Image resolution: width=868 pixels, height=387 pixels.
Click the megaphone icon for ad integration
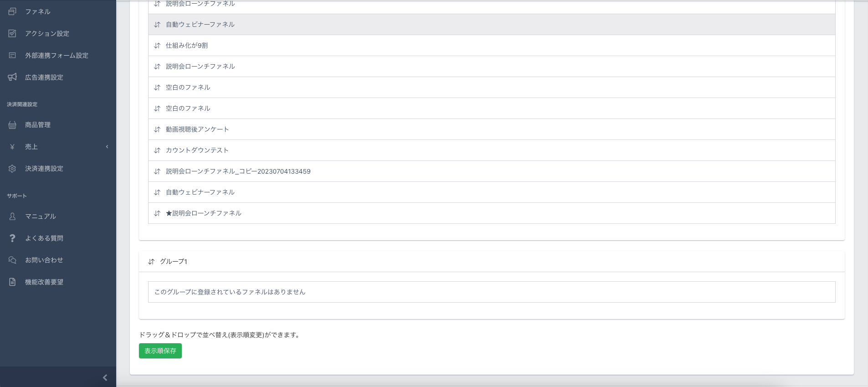click(12, 77)
